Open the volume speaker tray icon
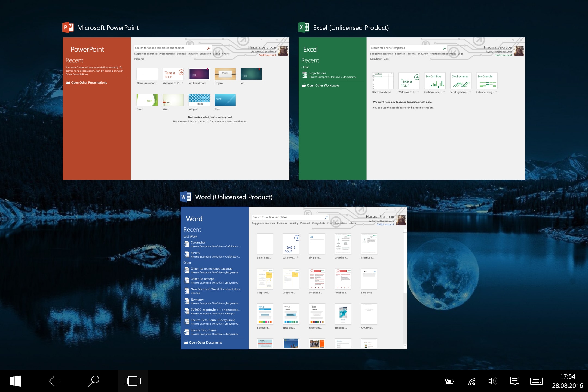The width and height of the screenshot is (588, 392). [x=493, y=381]
